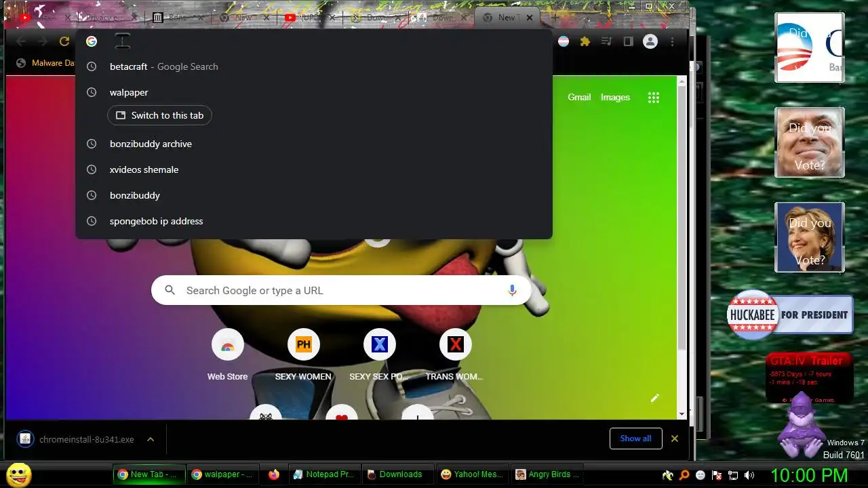868x488 pixels.
Task: Switch to the walpaper Chrome taskbar button
Action: point(222,474)
